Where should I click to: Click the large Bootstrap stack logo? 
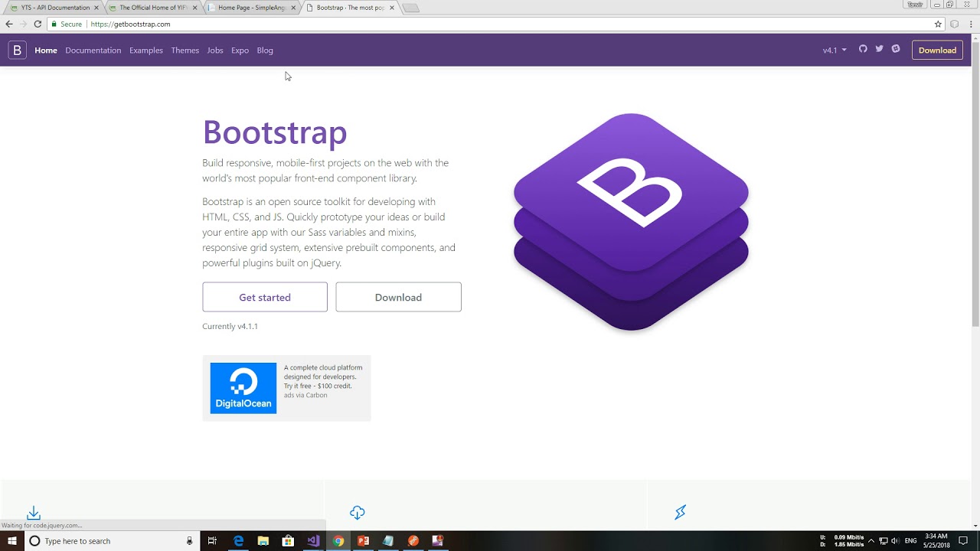pos(631,222)
